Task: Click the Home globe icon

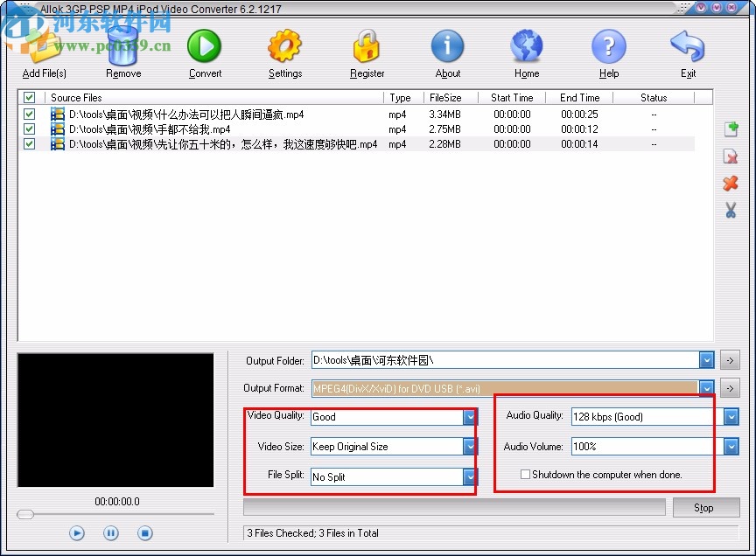Action: [x=526, y=48]
